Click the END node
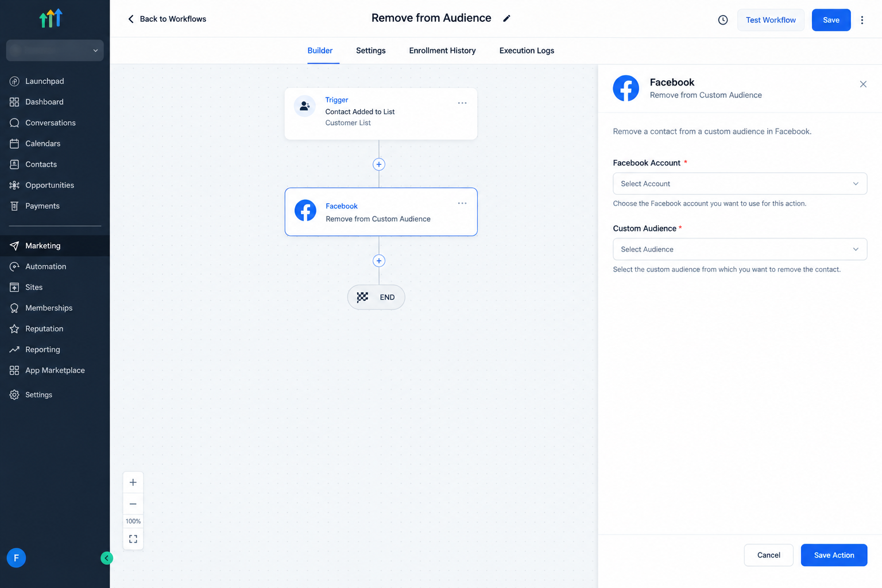 point(376,297)
